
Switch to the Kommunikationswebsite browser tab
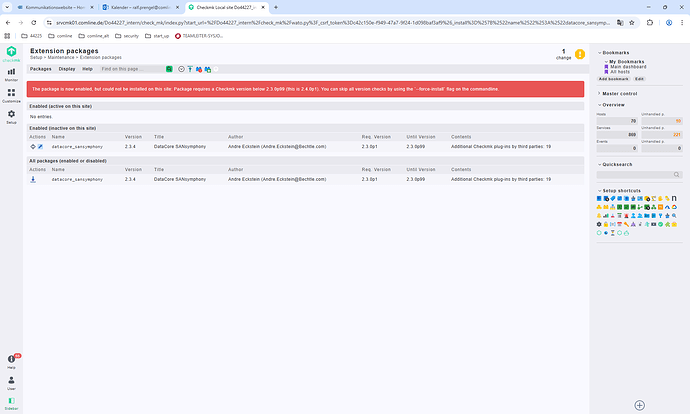click(x=55, y=7)
